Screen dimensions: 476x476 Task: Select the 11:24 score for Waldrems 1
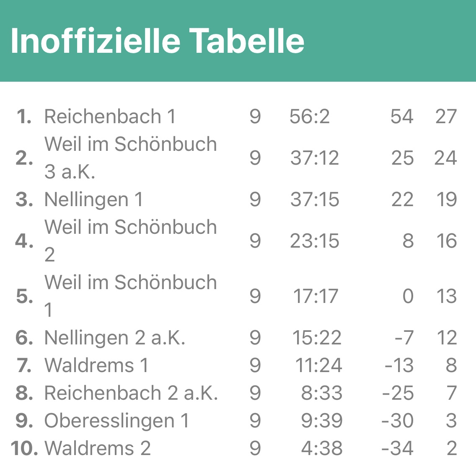[318, 365]
